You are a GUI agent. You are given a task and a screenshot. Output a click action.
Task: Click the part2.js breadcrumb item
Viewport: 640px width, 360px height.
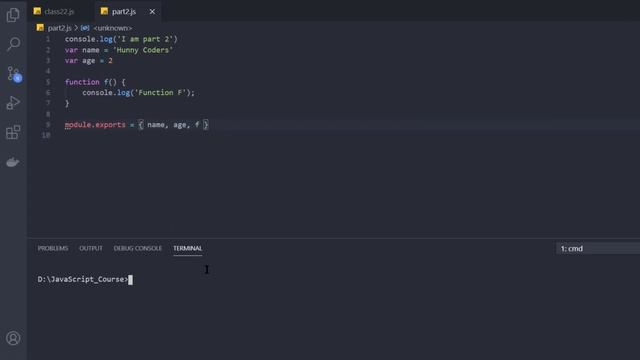pos(60,28)
